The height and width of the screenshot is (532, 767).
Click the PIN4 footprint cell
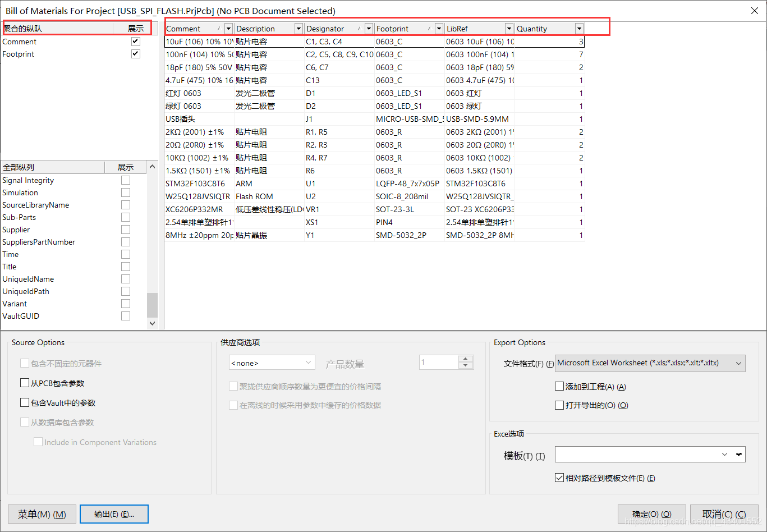(x=410, y=222)
